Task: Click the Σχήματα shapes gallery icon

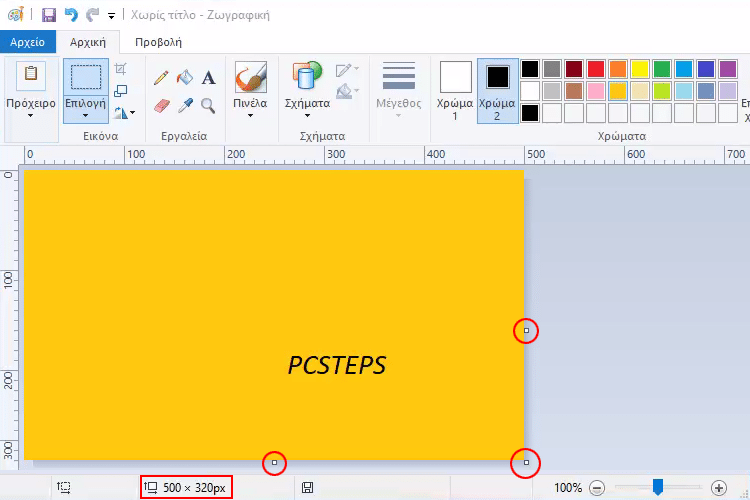Action: coord(307,76)
